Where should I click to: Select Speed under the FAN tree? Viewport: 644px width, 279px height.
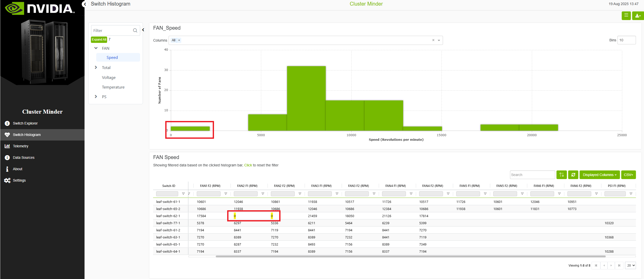click(118, 57)
